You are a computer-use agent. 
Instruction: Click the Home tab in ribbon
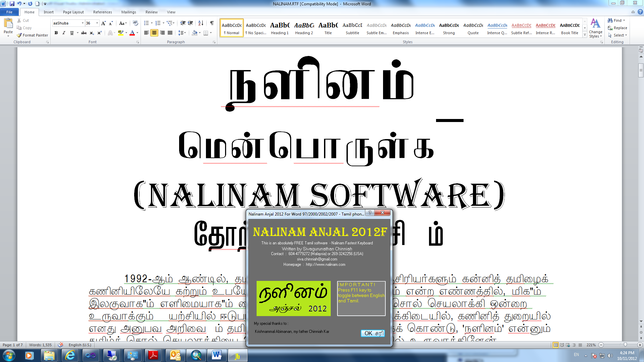click(29, 12)
